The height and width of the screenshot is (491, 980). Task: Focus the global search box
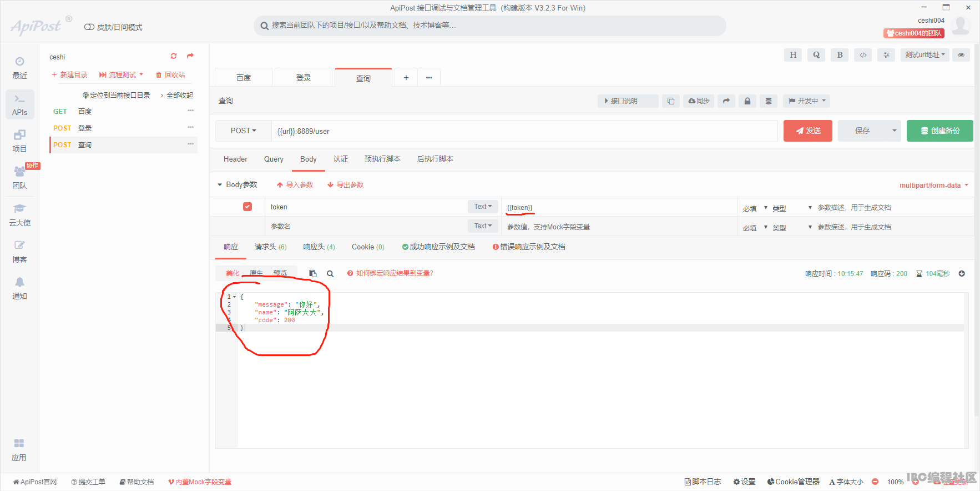490,26
